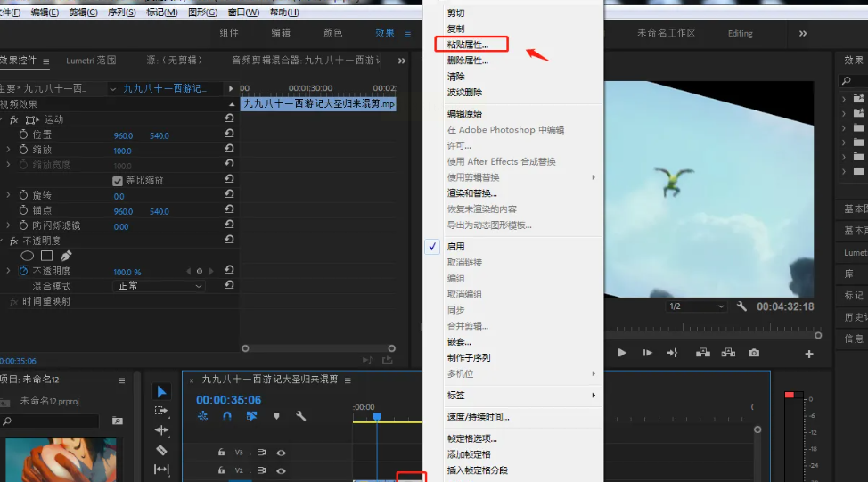Choose 粘贴属性 from context menu
The height and width of the screenshot is (482, 868).
468,45
